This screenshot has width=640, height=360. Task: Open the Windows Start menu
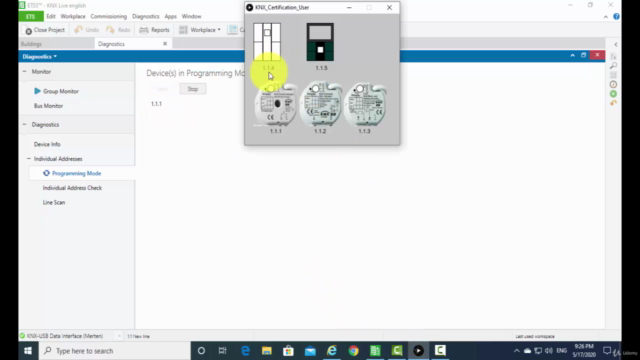[28, 351]
